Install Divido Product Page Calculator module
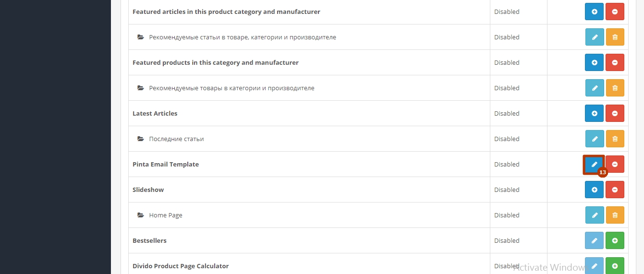The image size is (644, 274). click(x=615, y=265)
